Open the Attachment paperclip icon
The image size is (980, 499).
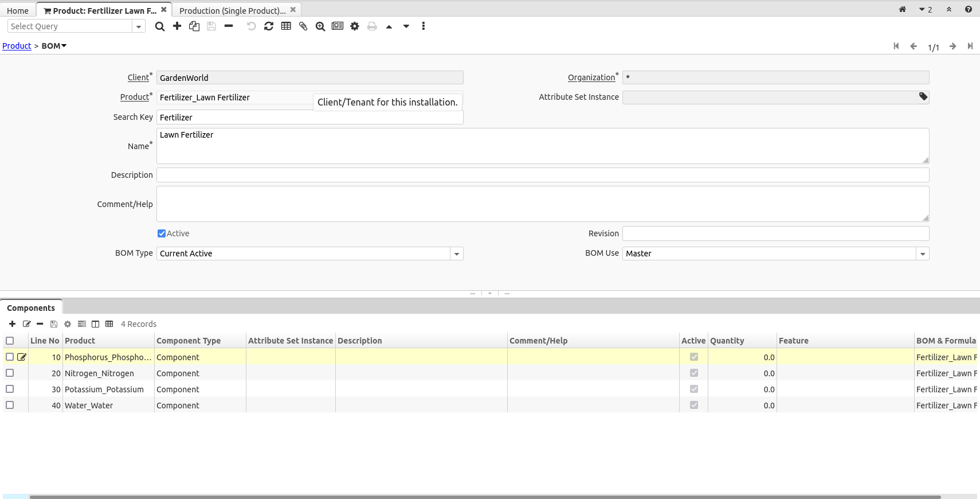(303, 26)
